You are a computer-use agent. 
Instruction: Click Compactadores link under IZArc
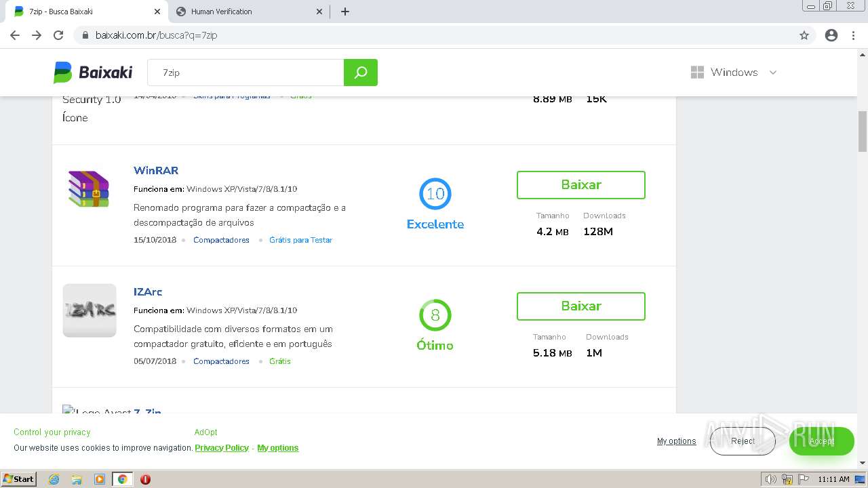(221, 361)
